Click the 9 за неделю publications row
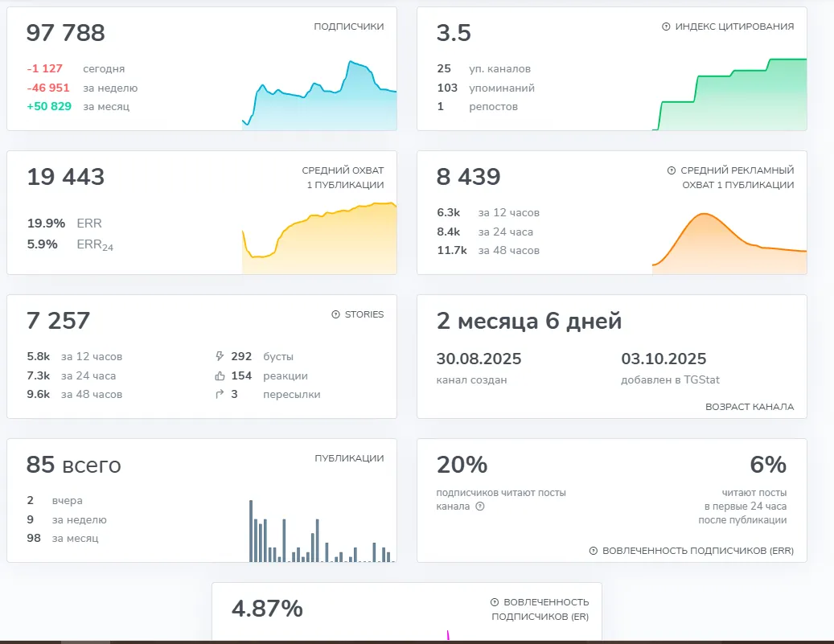Viewport: 834px width, 644px height. pos(67,519)
